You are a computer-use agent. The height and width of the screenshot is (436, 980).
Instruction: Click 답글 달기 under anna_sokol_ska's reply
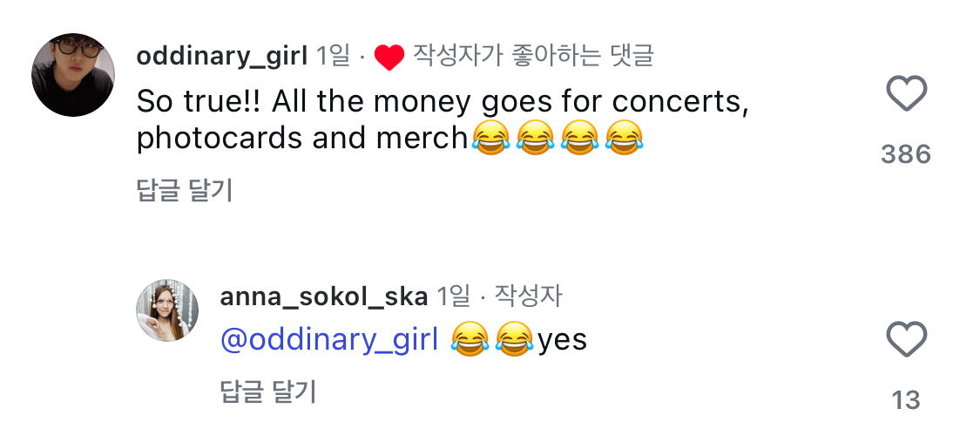268,392
